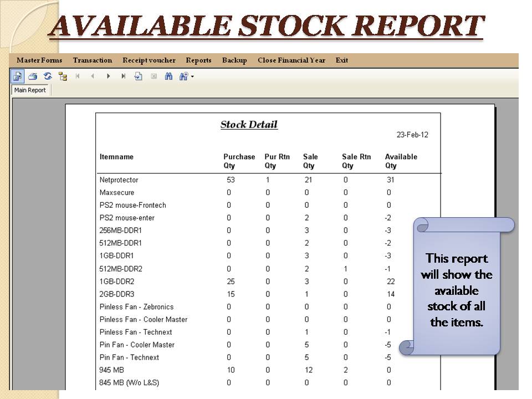Toggle the Group Tree icon

[x=63, y=76]
